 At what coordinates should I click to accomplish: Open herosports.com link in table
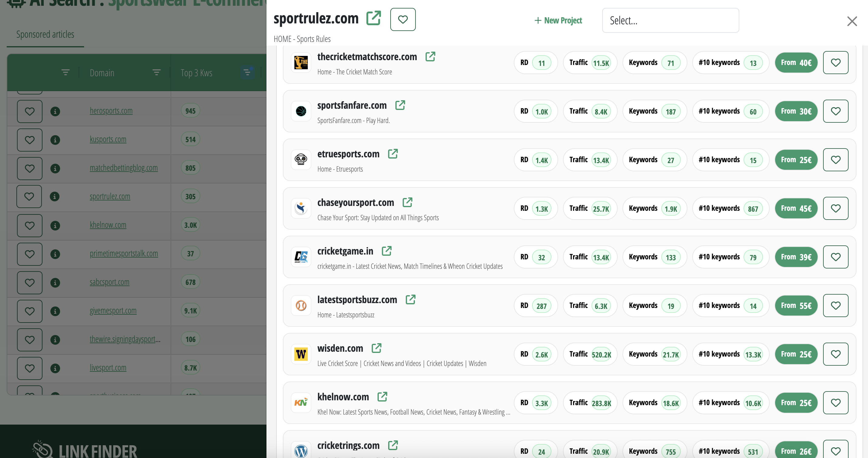coord(111,111)
